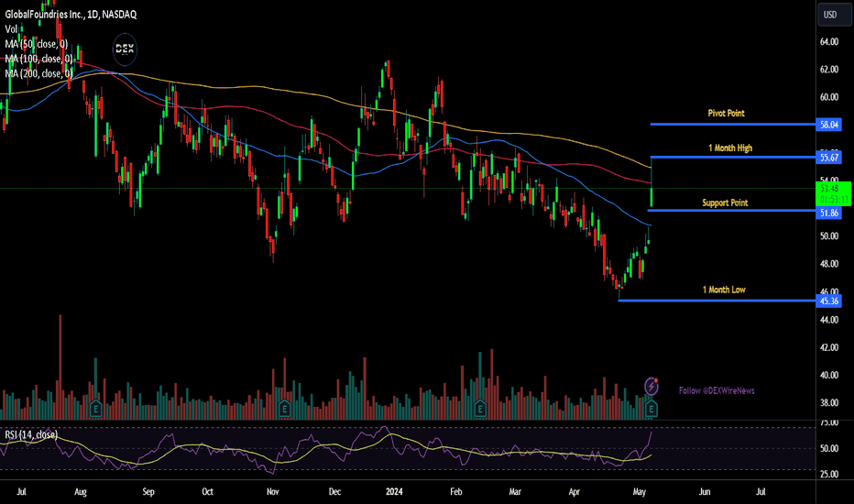Click the Feb label on time axis
854x504 pixels.
point(456,492)
